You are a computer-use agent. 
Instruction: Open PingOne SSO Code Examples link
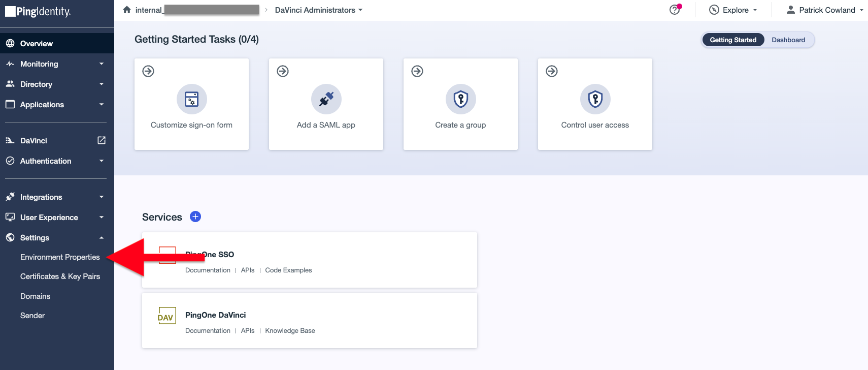[x=288, y=270]
